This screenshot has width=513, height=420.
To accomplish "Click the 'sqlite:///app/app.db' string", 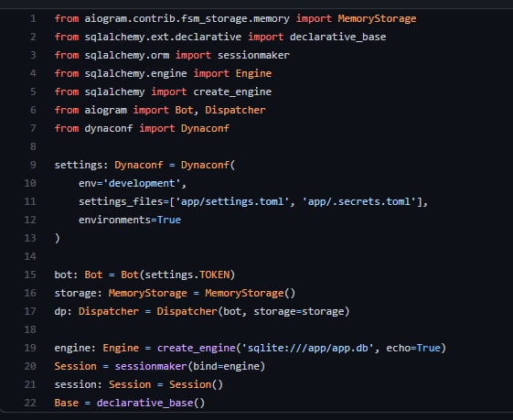I will [307, 348].
